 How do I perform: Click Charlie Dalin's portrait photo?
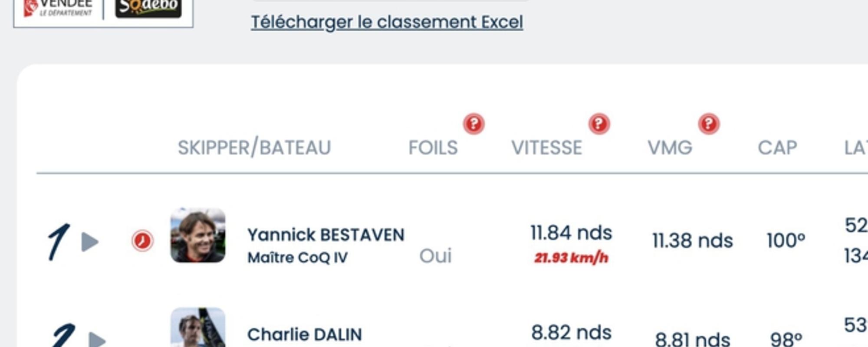coord(198,327)
